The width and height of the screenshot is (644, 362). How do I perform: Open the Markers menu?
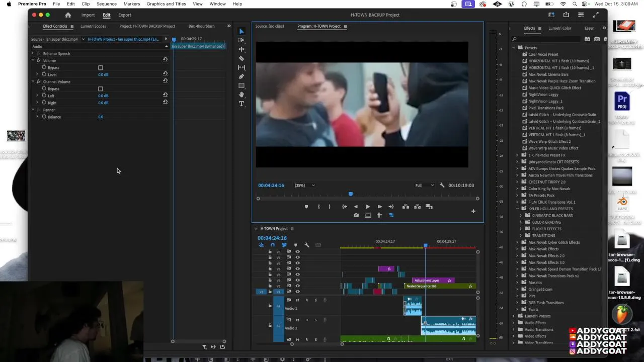(x=132, y=4)
